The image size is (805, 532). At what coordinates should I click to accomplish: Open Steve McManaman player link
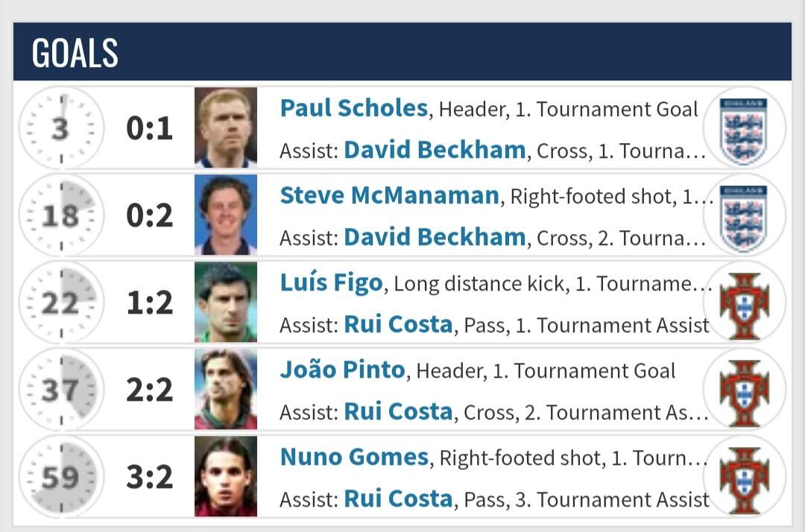389,196
